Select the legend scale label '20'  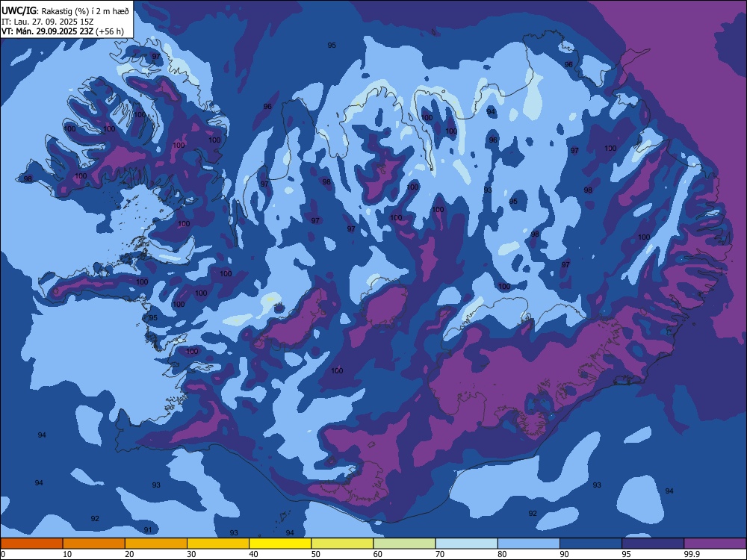tap(129, 554)
